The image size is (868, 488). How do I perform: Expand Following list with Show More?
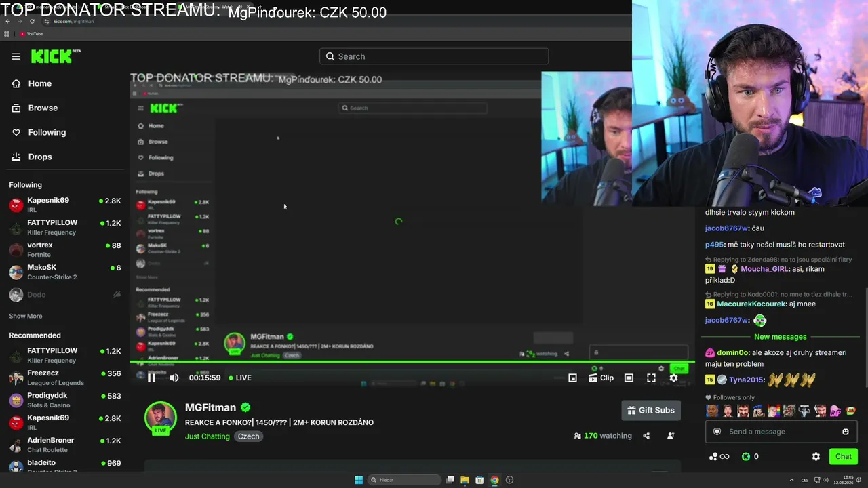pos(26,316)
